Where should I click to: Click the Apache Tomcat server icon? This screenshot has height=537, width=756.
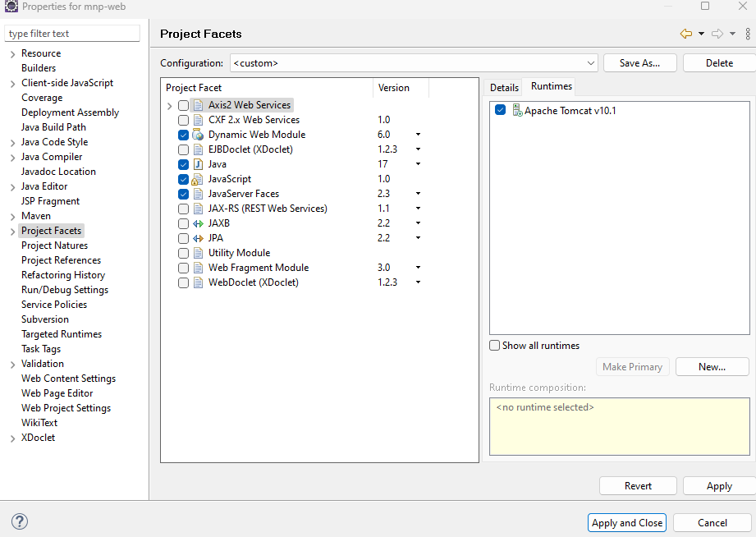pos(517,111)
